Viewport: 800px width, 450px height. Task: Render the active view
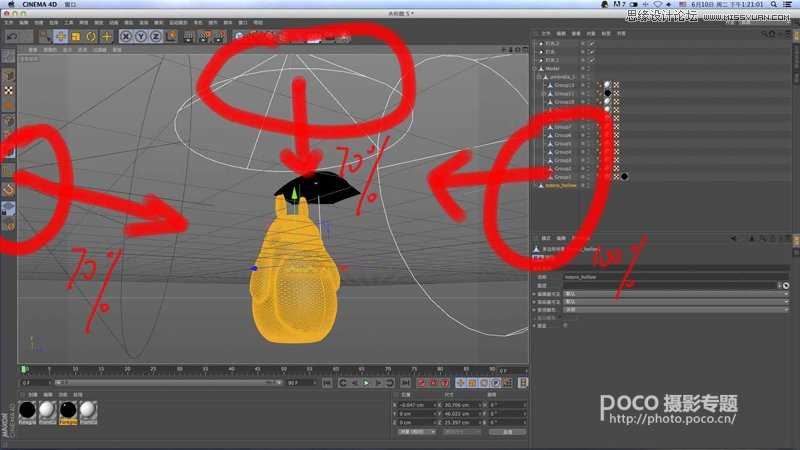coord(189,36)
